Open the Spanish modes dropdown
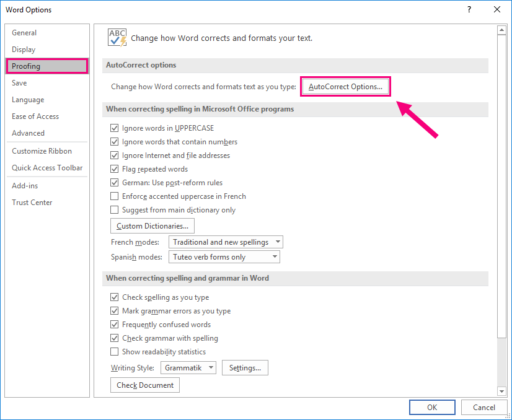 pos(224,257)
